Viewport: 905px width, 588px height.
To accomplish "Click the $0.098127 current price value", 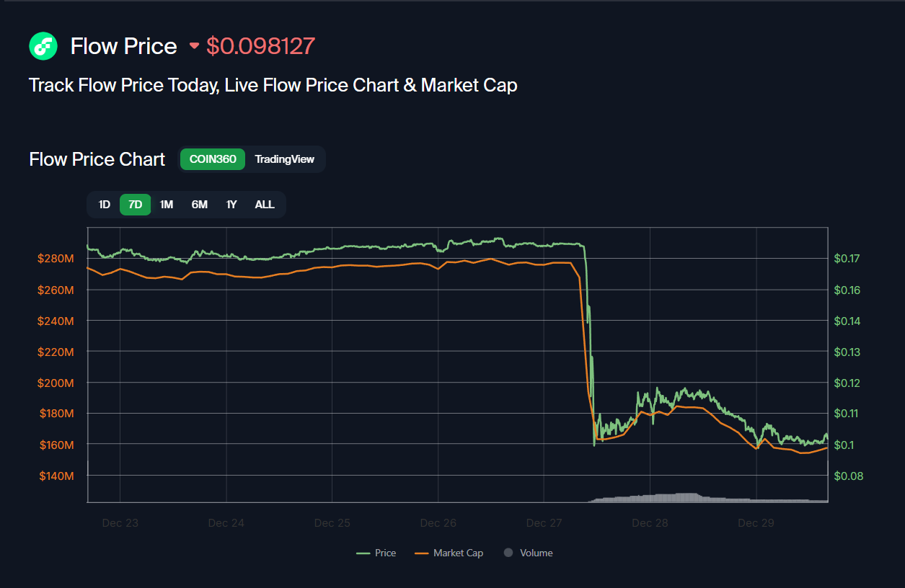I will coord(260,46).
